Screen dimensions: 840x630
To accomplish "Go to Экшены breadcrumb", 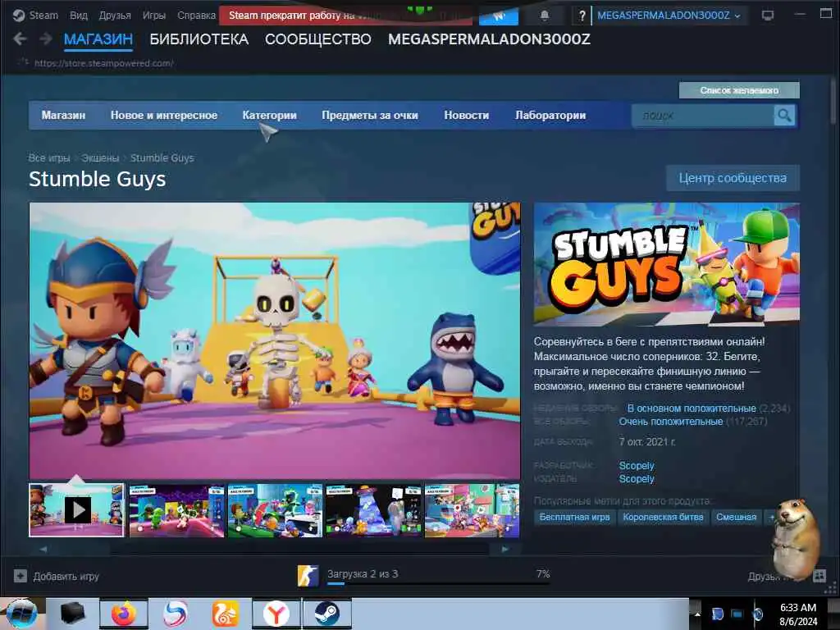I will click(100, 158).
